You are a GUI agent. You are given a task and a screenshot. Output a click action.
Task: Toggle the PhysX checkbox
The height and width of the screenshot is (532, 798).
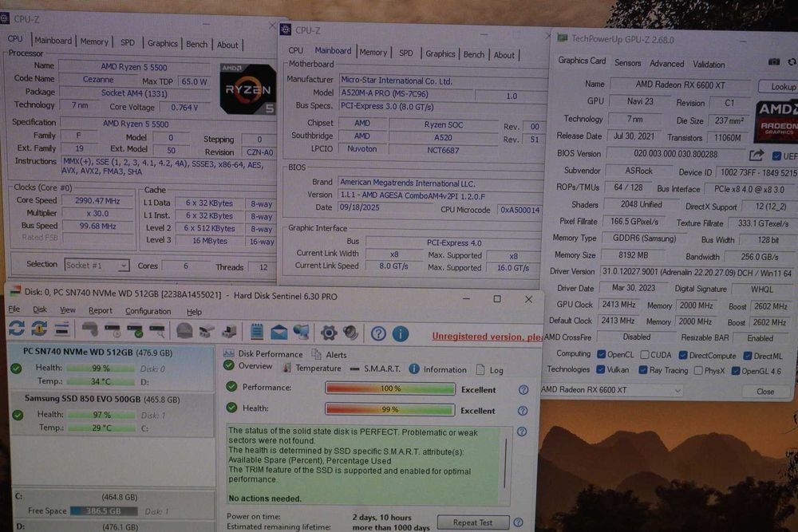point(698,370)
